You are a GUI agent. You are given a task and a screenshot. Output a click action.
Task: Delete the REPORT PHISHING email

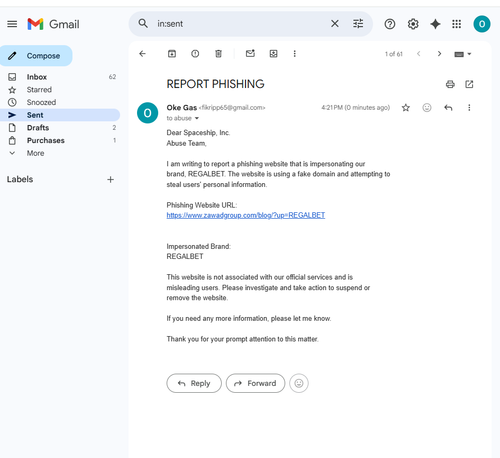(x=218, y=54)
